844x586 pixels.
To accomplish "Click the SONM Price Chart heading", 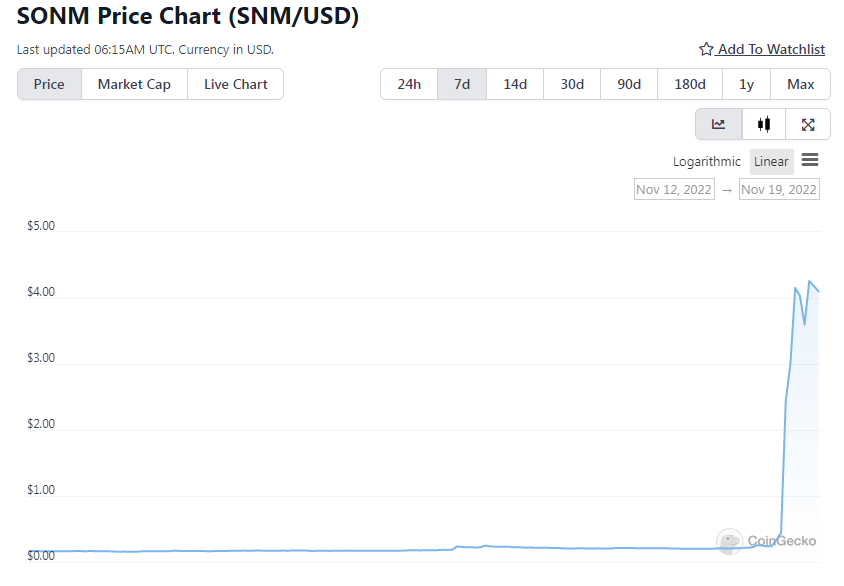I will tap(188, 16).
